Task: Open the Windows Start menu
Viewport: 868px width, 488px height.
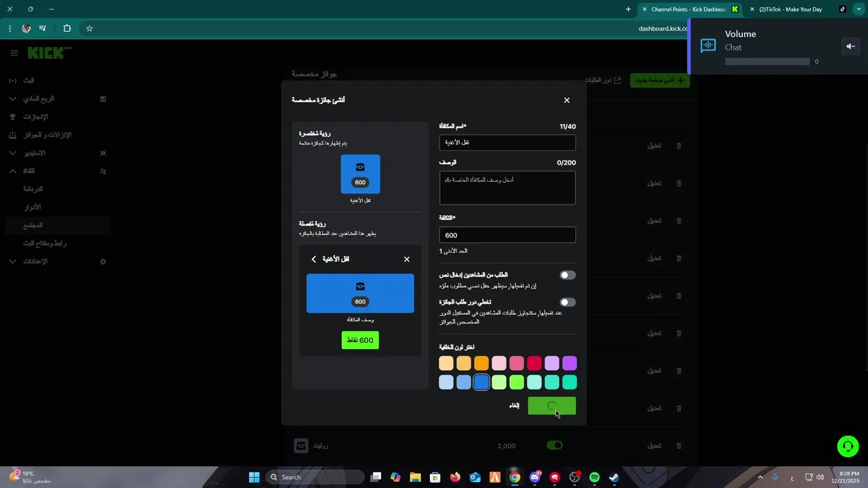Action: click(254, 477)
